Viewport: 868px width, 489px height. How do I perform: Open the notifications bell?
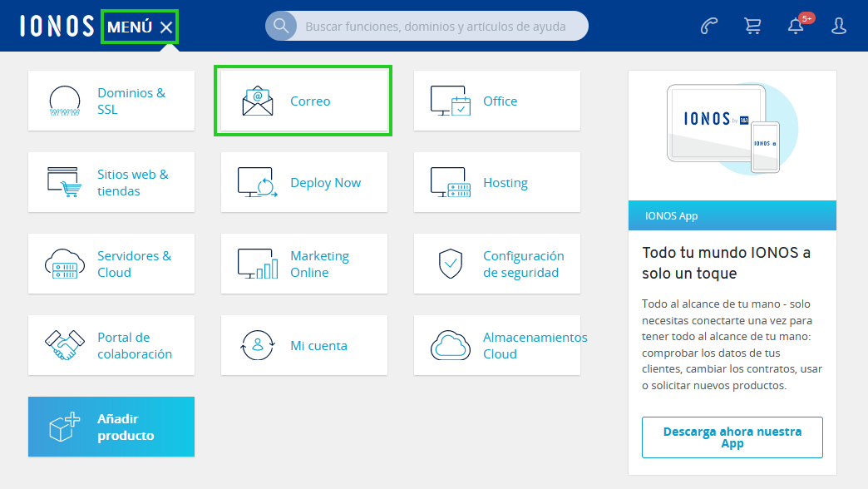tap(796, 26)
